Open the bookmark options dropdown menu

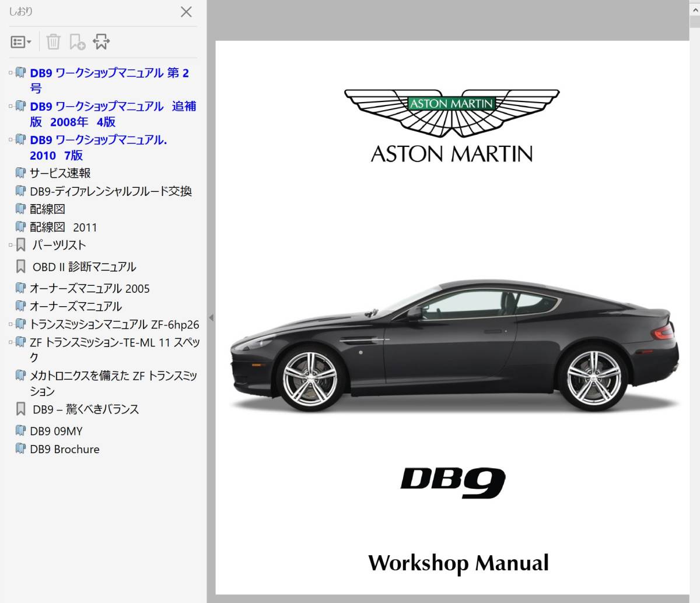(x=21, y=42)
